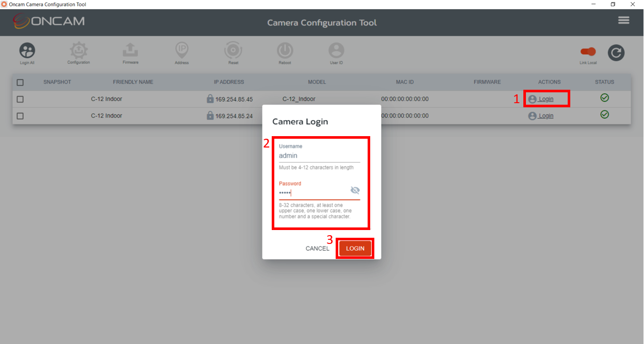Click the refresh circular arrow icon
This screenshot has height=344, width=644.
click(x=616, y=53)
